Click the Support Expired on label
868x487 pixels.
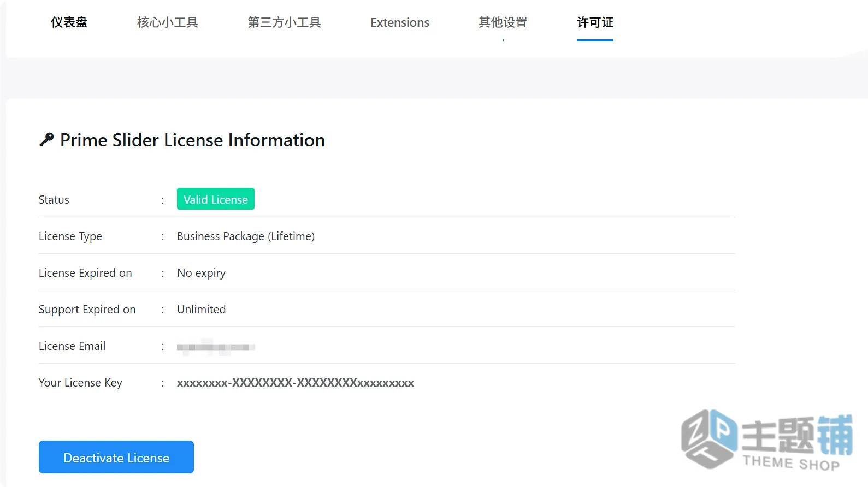pyautogui.click(x=87, y=310)
